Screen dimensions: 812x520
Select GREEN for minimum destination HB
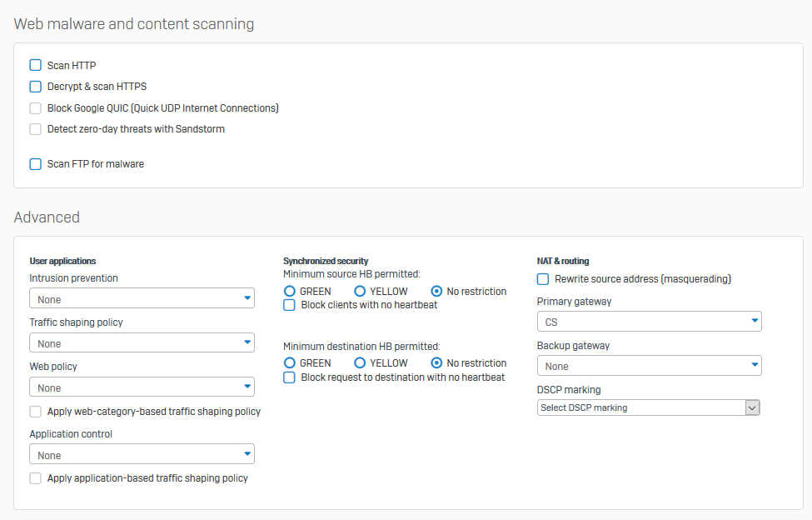290,363
